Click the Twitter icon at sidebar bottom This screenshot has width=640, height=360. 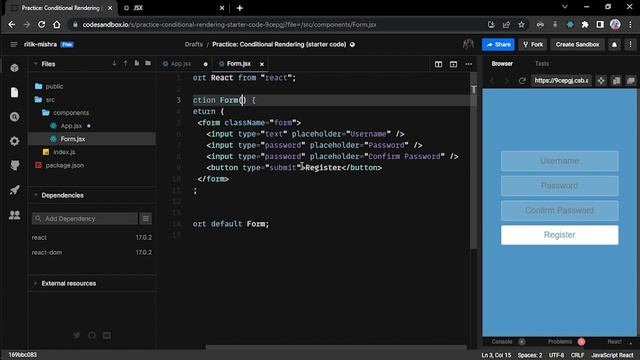pos(76,336)
